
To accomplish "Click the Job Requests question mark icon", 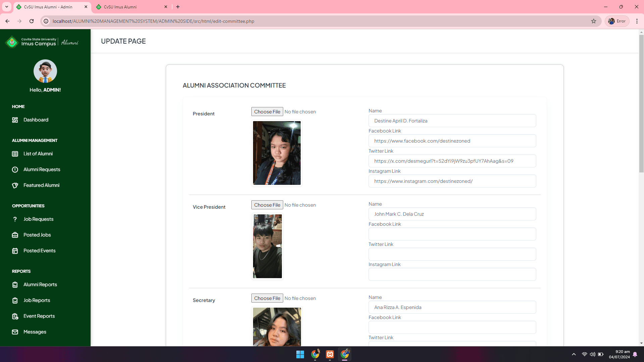I will pos(15,219).
